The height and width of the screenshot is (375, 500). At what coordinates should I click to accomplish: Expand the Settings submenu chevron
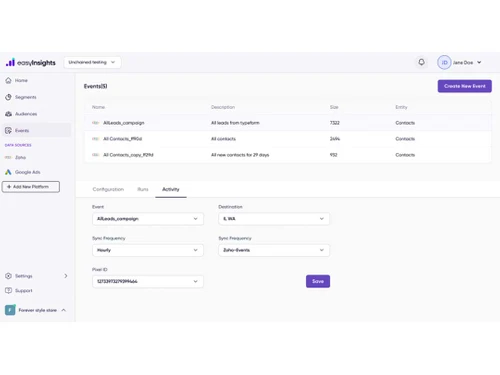tap(66, 276)
